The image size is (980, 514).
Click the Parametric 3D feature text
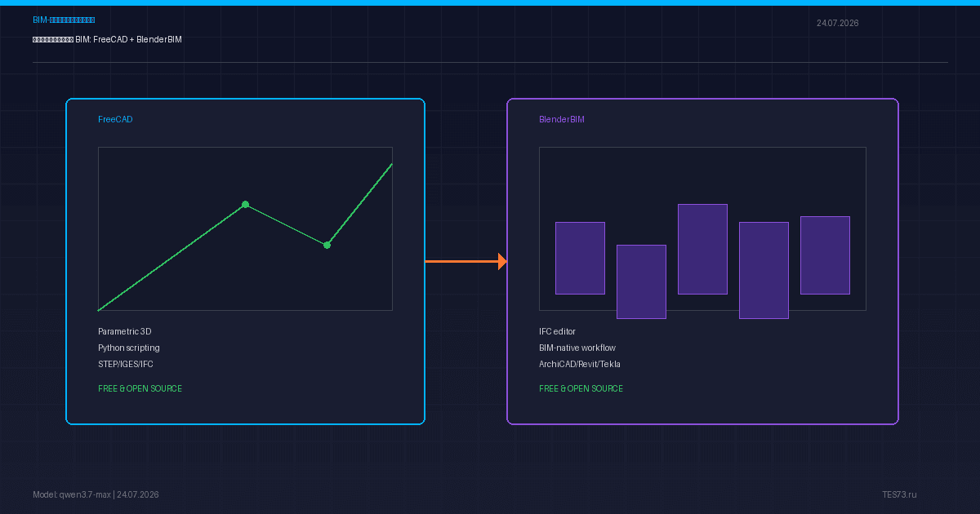pos(125,331)
